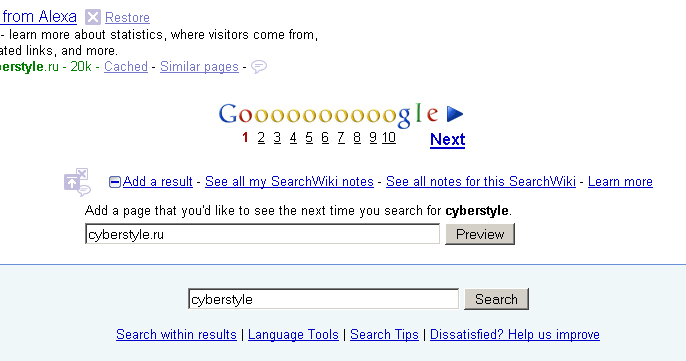
Task: Open the Next results page link
Action: (x=448, y=140)
